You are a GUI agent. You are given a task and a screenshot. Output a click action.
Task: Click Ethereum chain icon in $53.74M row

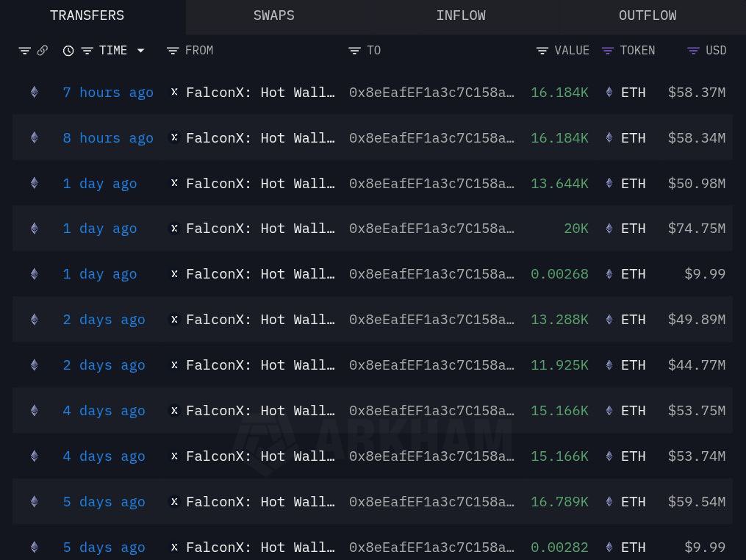tap(35, 456)
